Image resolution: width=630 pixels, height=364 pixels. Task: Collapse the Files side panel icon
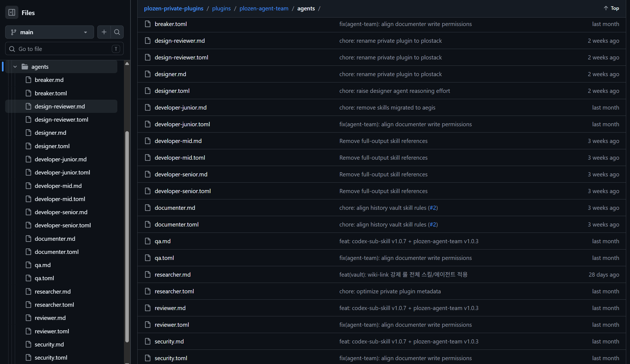(x=12, y=12)
